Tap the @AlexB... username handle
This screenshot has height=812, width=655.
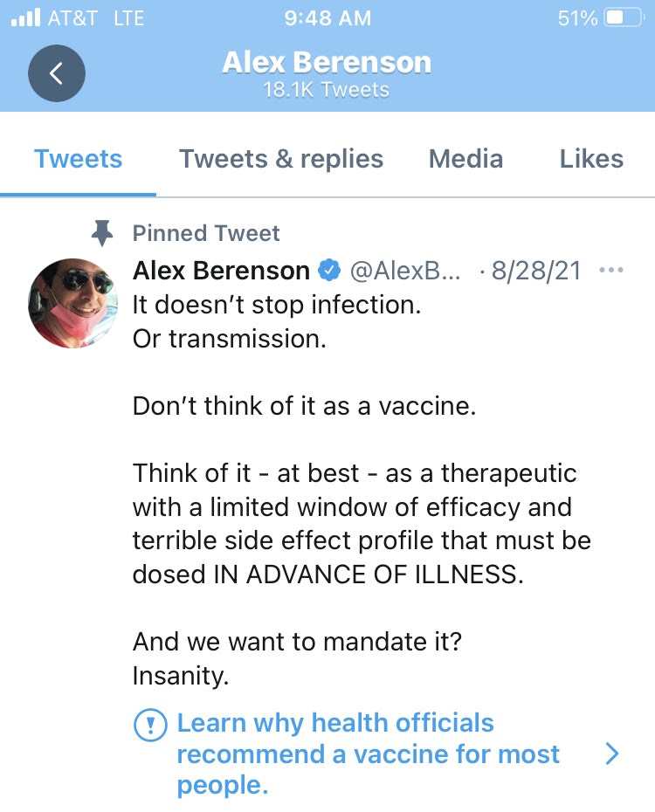click(404, 272)
